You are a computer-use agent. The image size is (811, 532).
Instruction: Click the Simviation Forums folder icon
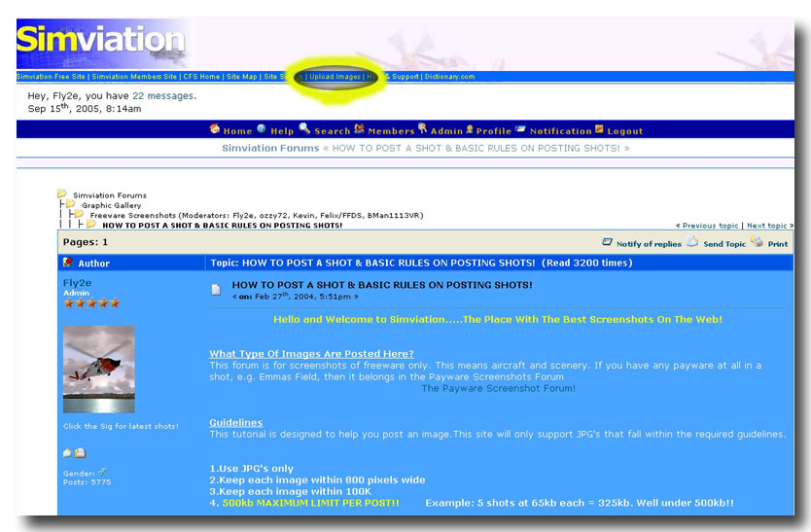click(62, 194)
